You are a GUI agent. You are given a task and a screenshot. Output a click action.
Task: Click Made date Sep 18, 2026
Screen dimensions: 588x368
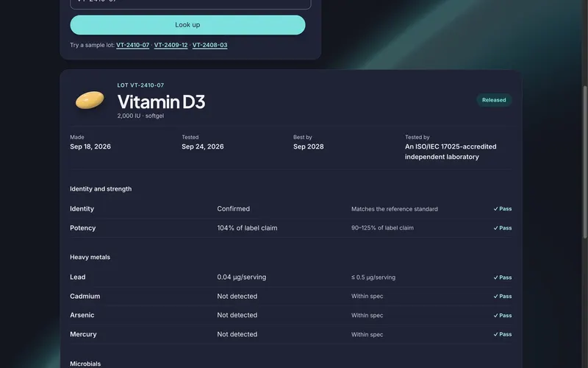tap(90, 146)
